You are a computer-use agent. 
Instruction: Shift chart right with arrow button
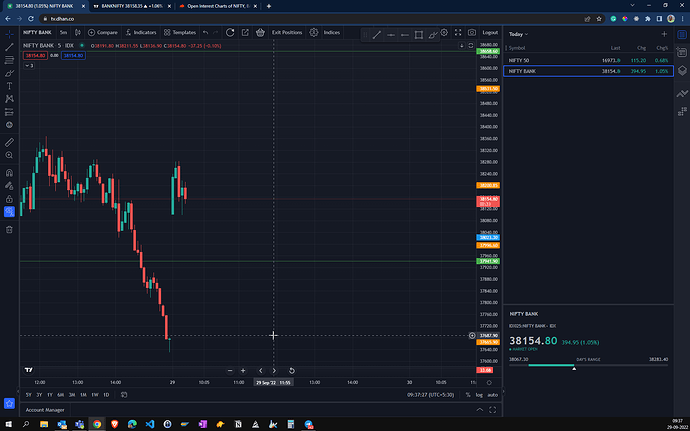click(x=274, y=371)
